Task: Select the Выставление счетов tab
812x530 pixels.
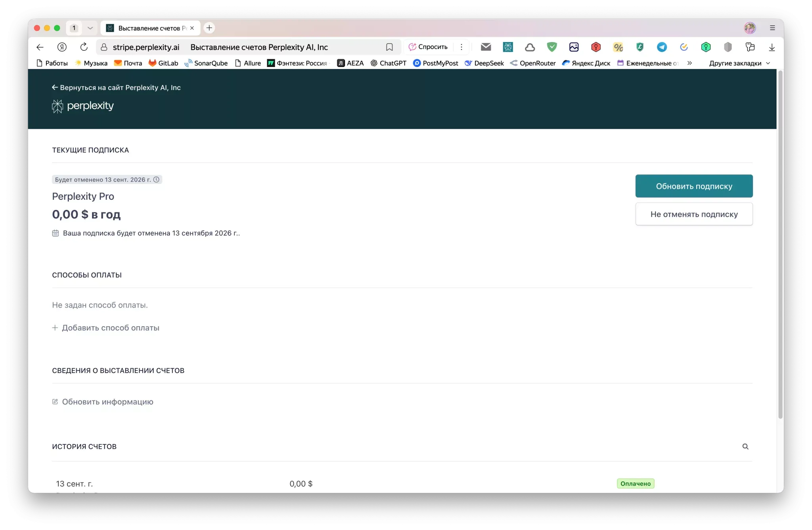Action: pyautogui.click(x=150, y=28)
